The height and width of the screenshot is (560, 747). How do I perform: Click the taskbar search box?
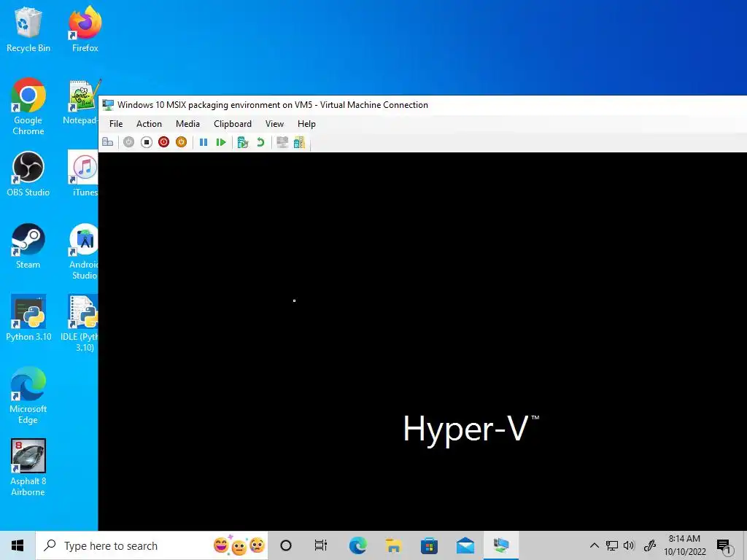[152, 545]
